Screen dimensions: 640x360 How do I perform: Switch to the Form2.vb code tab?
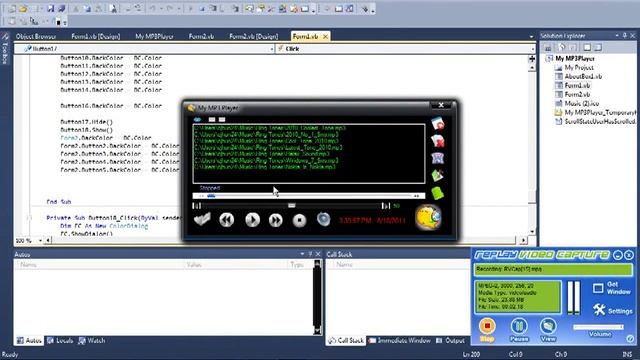pos(201,36)
